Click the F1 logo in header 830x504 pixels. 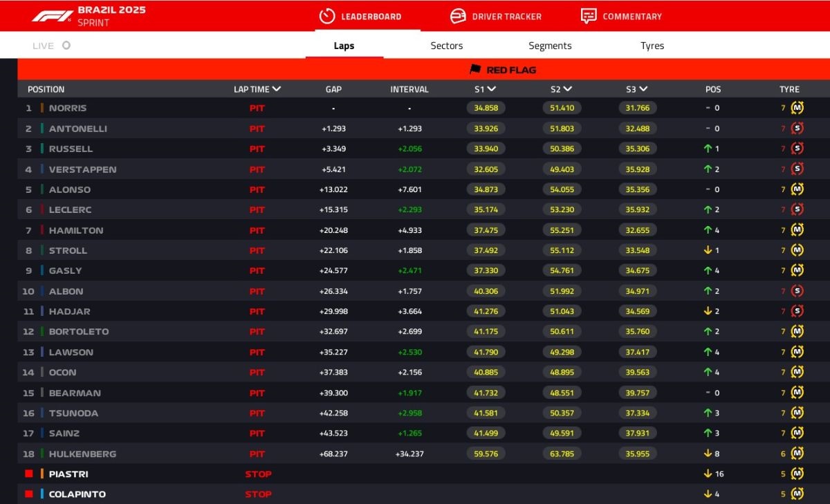[x=52, y=16]
